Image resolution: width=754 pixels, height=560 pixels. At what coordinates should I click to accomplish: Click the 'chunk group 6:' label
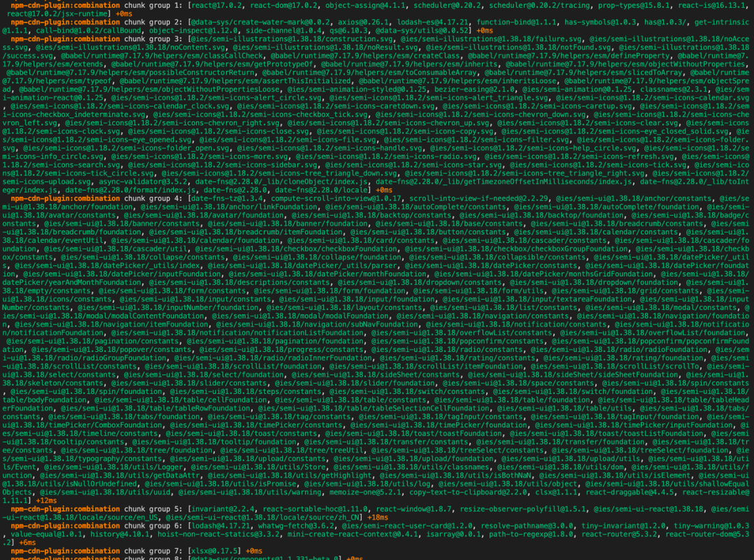pyautogui.click(x=154, y=526)
